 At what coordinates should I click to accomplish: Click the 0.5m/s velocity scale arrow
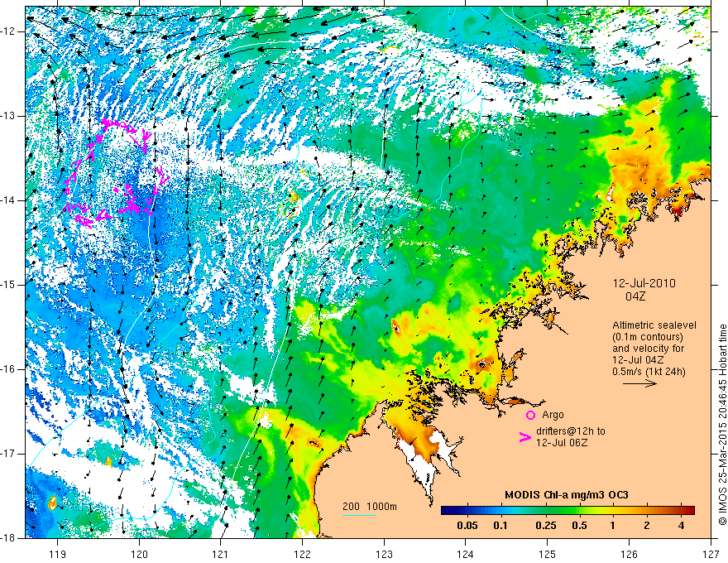[x=639, y=383]
